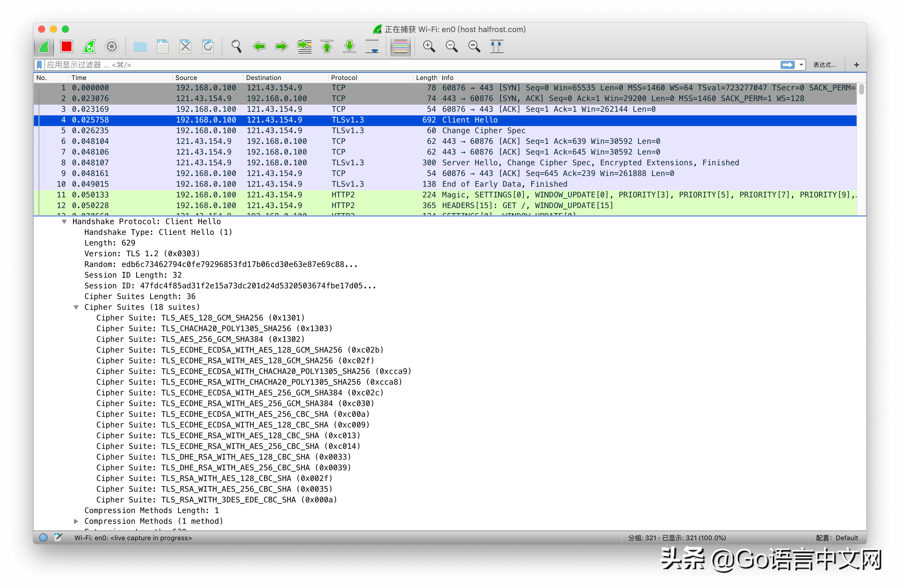Add a filter button with the plus icon
This screenshot has height=588, width=900.
coord(856,65)
